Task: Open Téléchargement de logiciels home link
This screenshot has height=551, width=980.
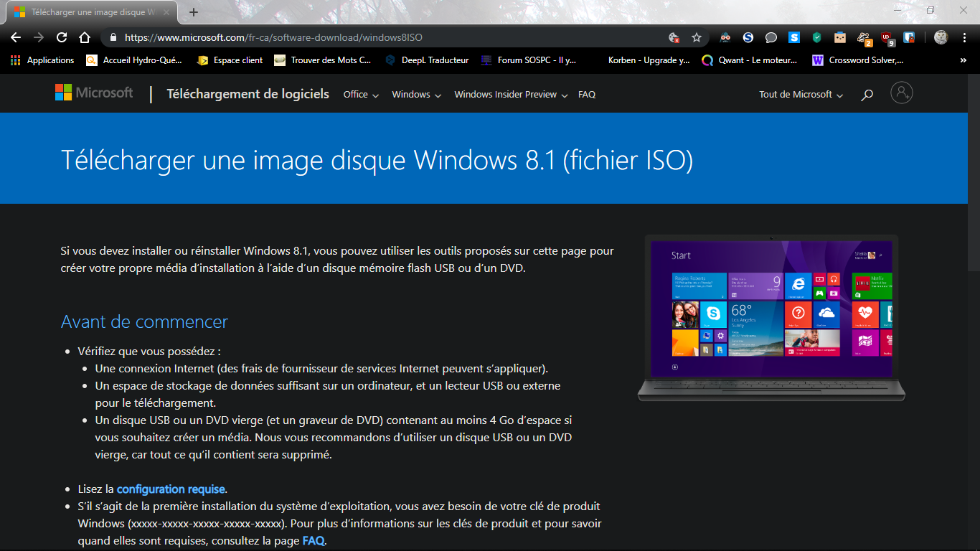Action: [248, 94]
